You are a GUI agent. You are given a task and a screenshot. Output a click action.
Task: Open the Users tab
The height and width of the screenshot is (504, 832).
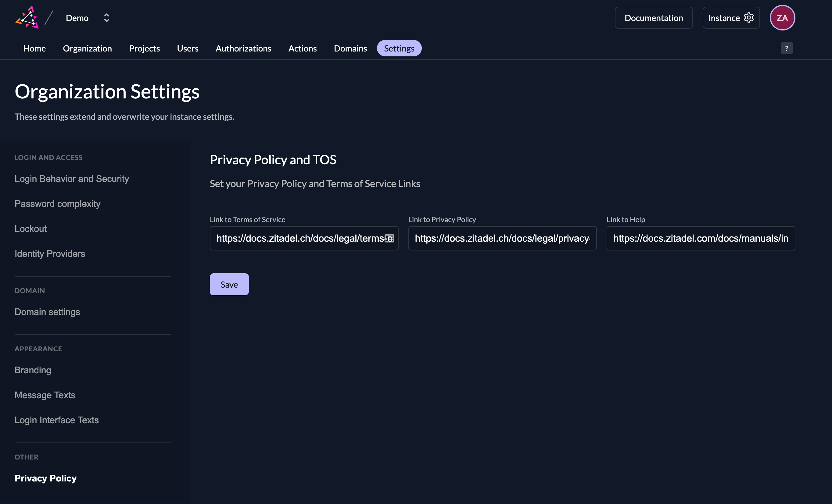[x=187, y=48]
